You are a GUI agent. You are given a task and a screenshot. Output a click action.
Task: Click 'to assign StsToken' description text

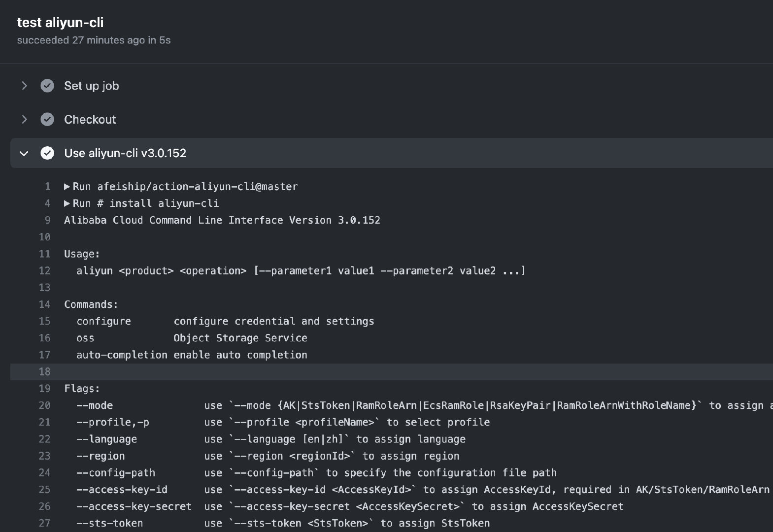click(436, 523)
